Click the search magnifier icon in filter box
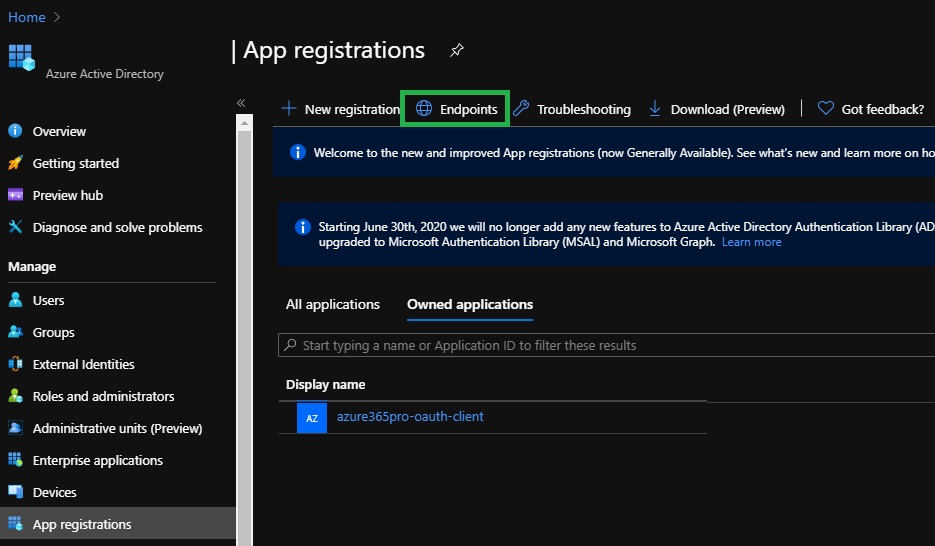This screenshot has width=935, height=546. point(290,345)
